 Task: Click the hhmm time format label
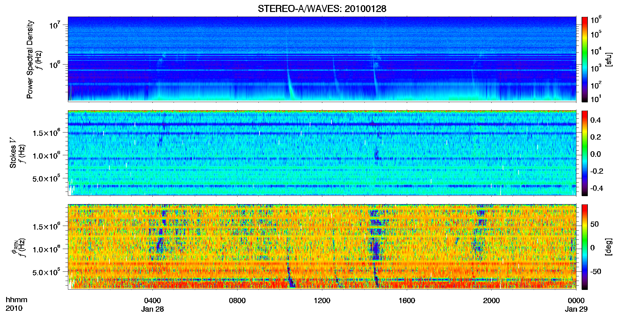pos(17,300)
